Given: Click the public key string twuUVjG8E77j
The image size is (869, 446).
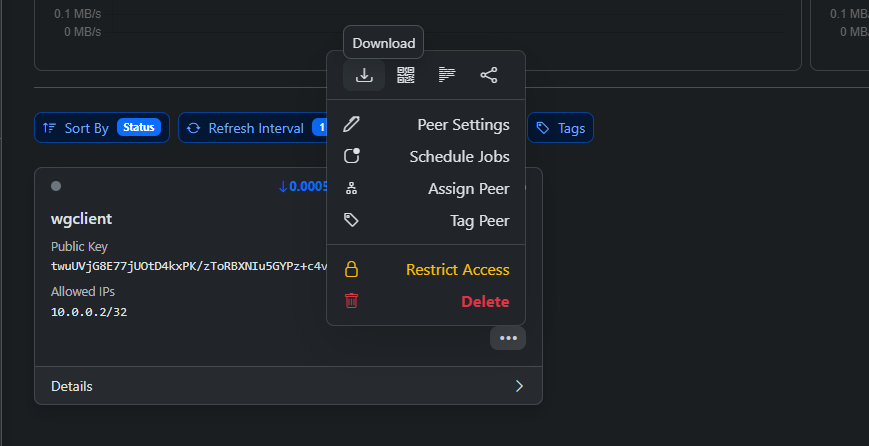Looking at the screenshot, I should click(189, 266).
